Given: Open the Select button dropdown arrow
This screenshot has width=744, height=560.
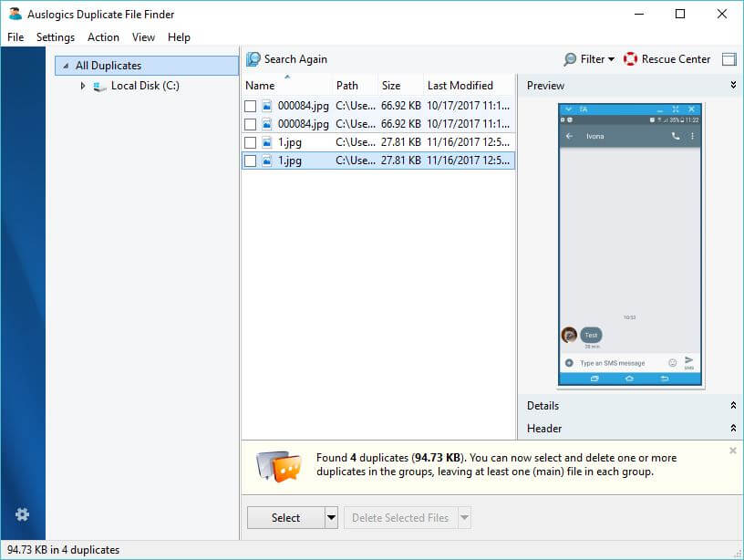Looking at the screenshot, I should point(331,518).
